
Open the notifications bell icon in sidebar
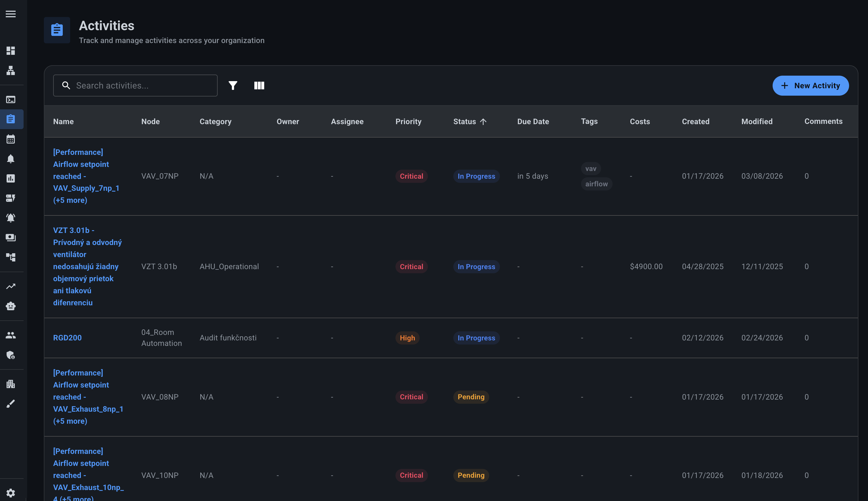point(11,159)
